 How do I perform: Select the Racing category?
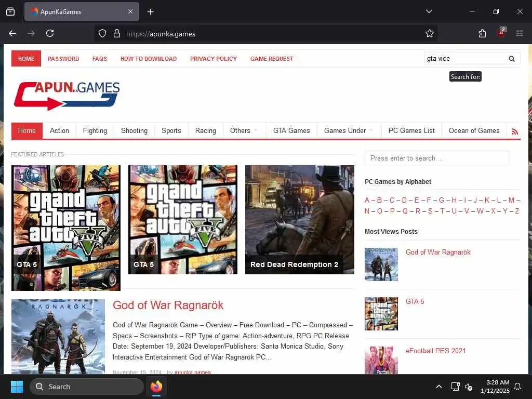pos(206,130)
